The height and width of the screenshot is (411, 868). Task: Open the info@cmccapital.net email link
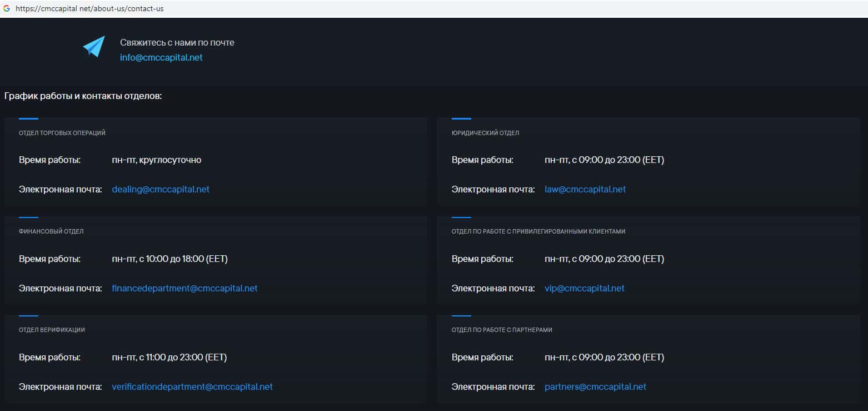161,57
